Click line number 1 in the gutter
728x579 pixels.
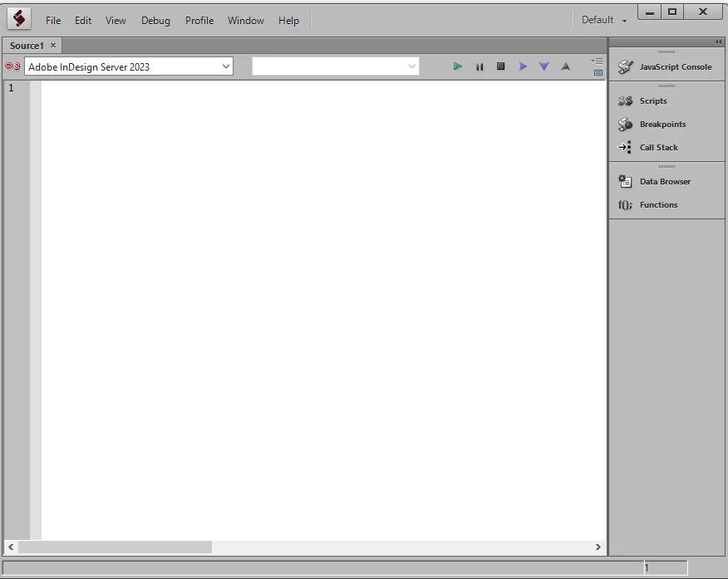(x=11, y=88)
